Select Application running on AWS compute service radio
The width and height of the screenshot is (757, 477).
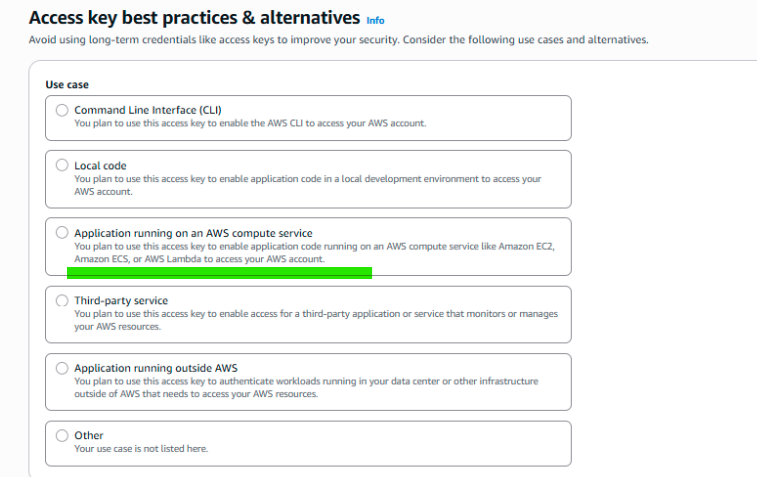coord(63,233)
